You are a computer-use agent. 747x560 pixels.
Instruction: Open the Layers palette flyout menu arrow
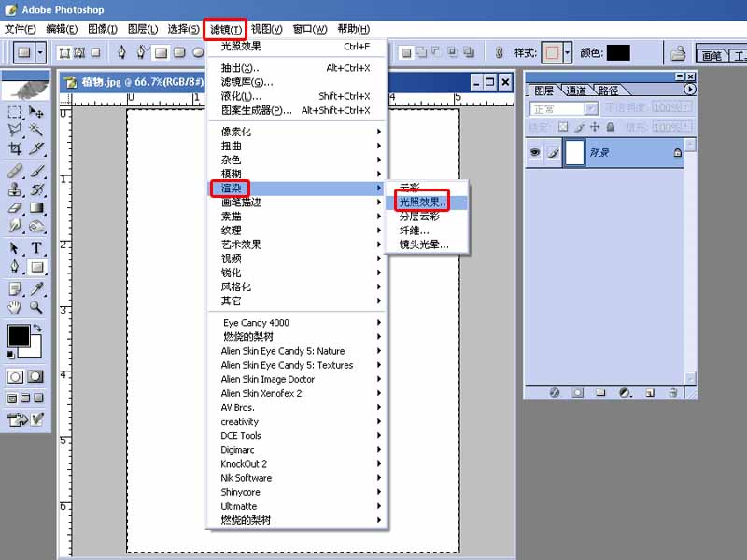[x=690, y=90]
